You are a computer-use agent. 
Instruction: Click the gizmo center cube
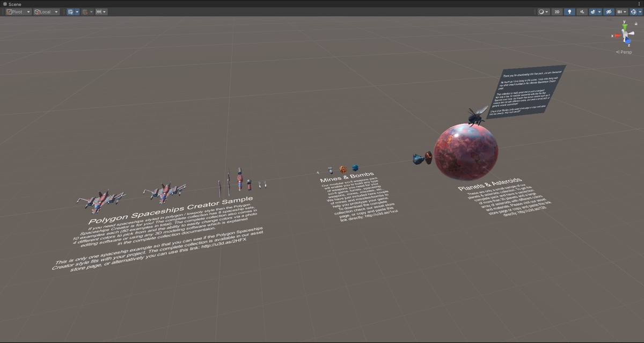click(x=625, y=35)
